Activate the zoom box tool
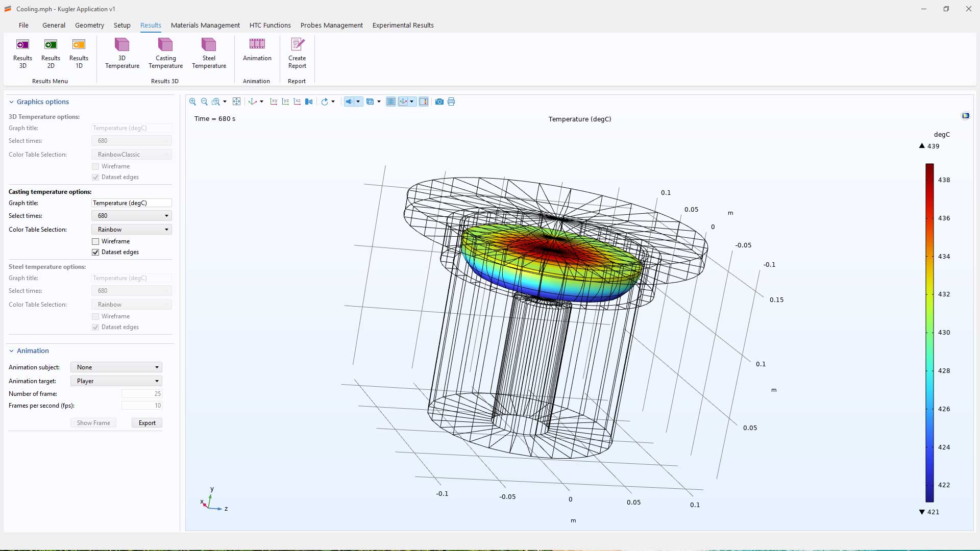Image resolution: width=980 pixels, height=551 pixels. click(216, 102)
